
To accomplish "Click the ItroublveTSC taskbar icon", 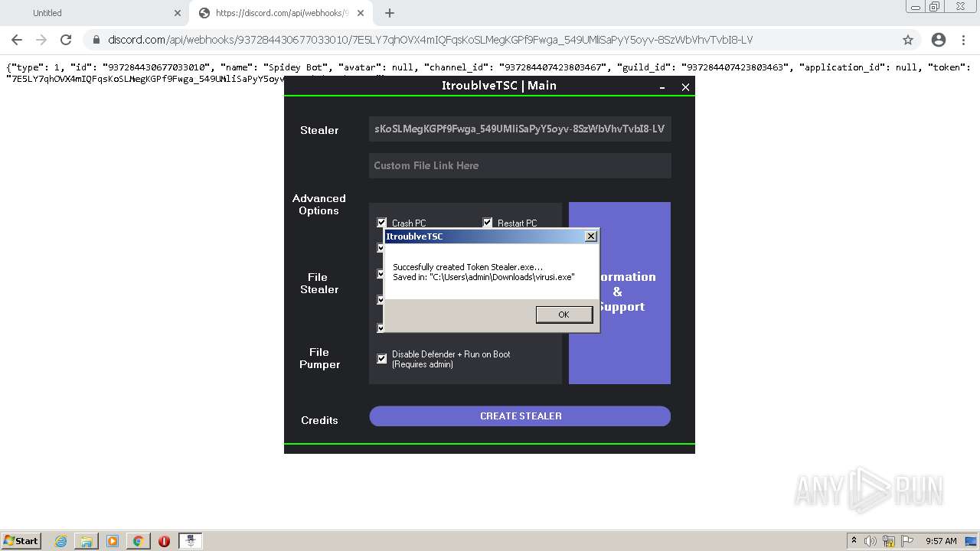I will point(191,541).
